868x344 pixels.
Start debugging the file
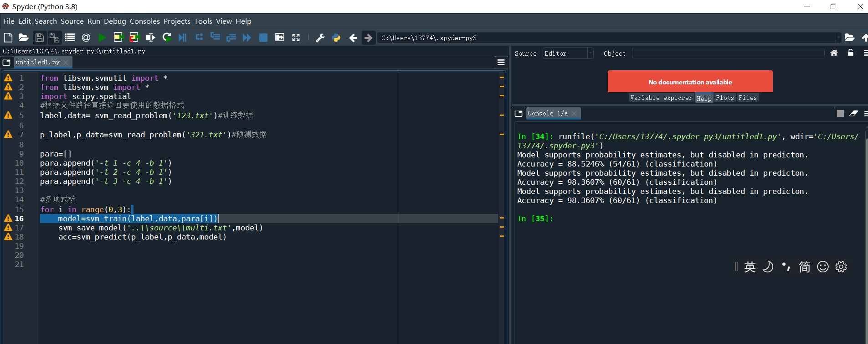coord(183,37)
